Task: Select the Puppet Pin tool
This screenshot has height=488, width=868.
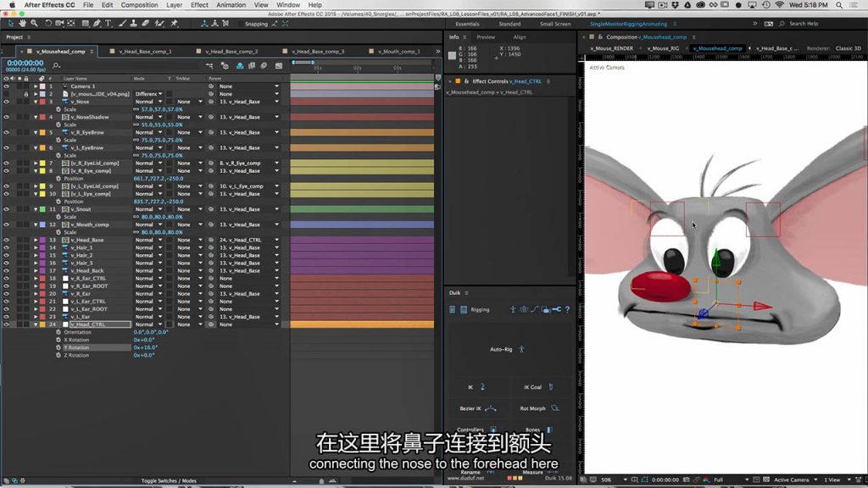Action: 175,23
